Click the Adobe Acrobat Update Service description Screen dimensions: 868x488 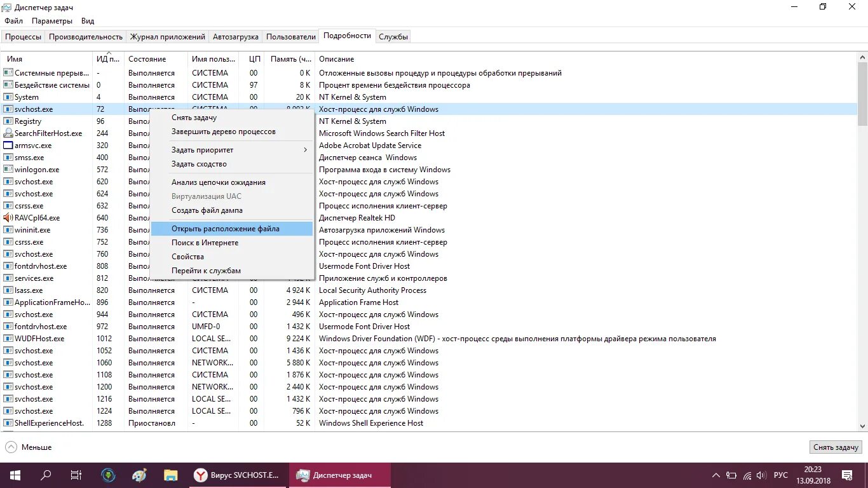point(370,146)
